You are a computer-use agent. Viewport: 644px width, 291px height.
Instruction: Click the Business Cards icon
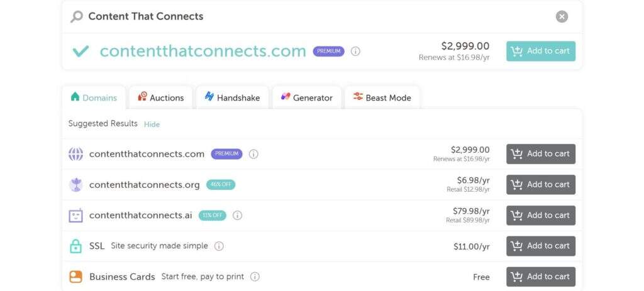[x=75, y=277]
